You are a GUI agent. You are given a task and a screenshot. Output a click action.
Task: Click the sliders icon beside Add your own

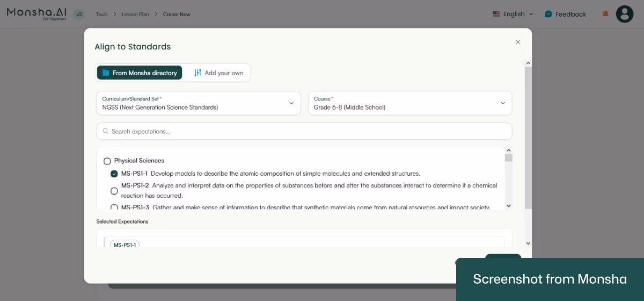coord(198,73)
